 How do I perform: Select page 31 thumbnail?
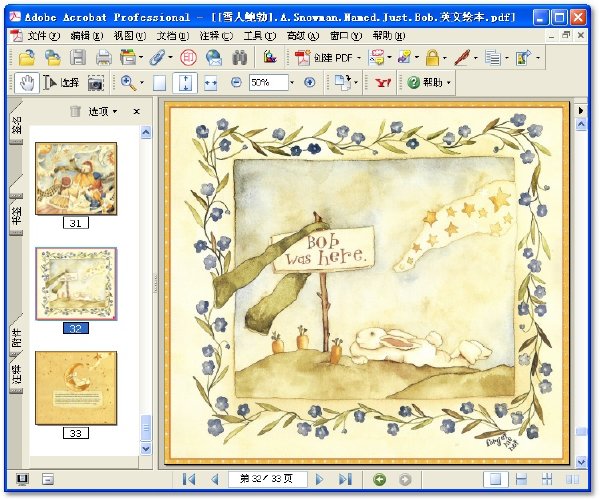(x=76, y=178)
